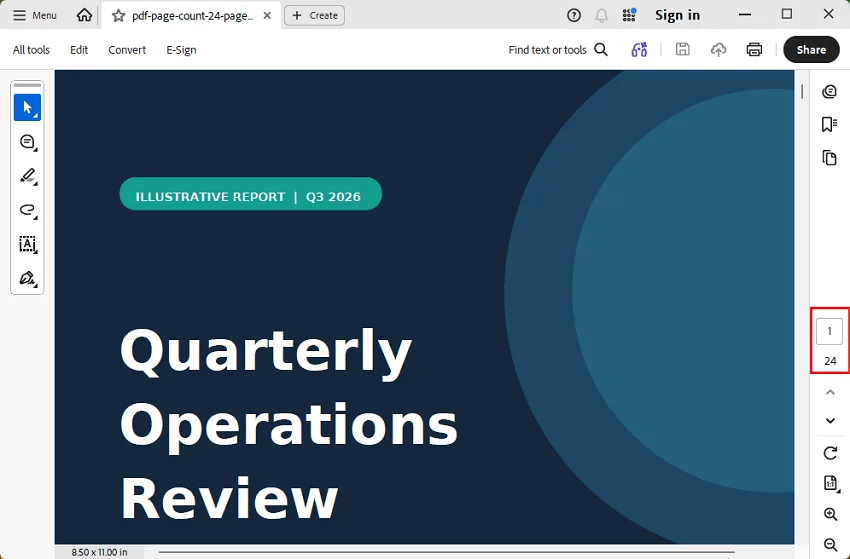Open the Edit menu item
Screen dimensions: 850x559
[79, 50]
